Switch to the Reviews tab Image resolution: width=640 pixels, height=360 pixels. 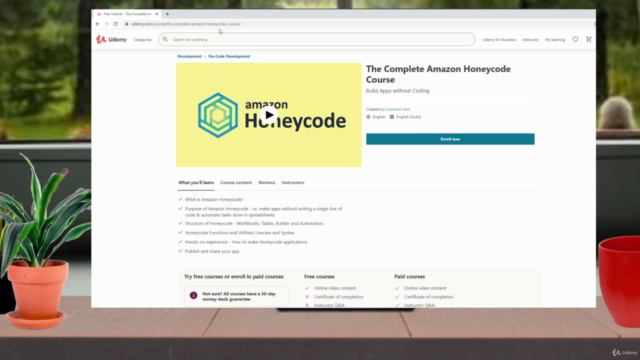click(267, 183)
